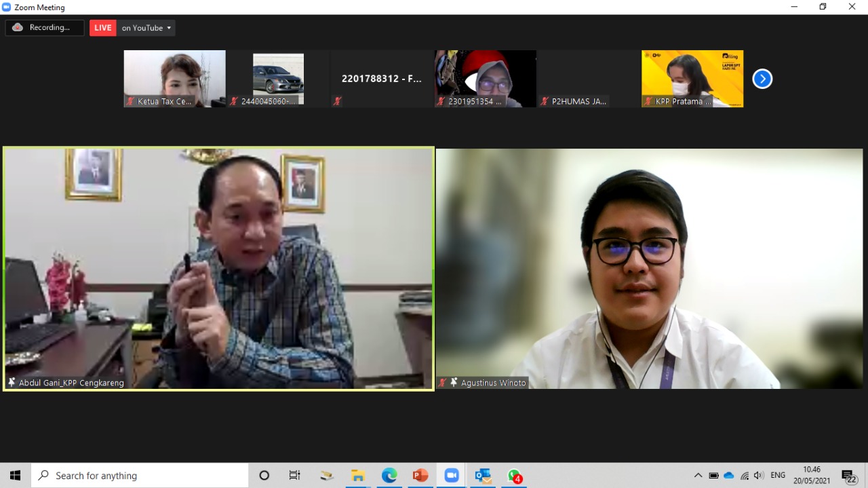
Task: Open WhatsApp from the taskbar
Action: (515, 476)
